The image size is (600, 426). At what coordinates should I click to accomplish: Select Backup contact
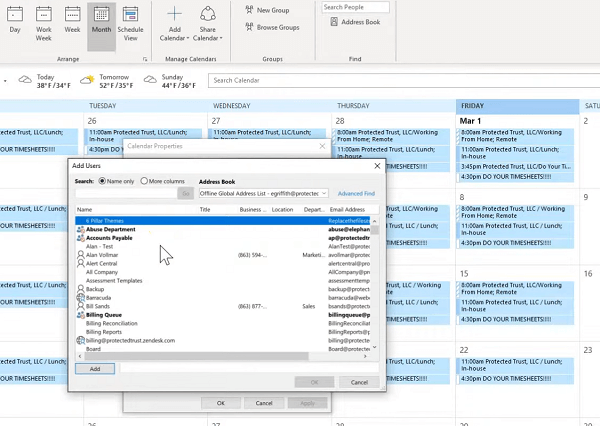coord(223,289)
